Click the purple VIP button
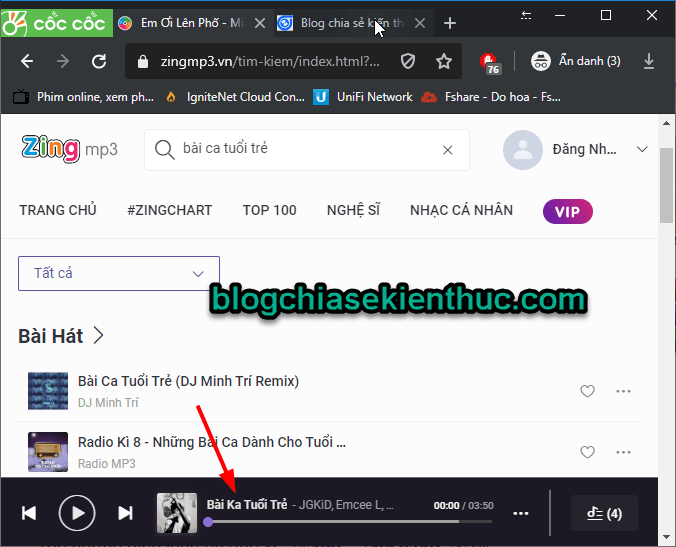This screenshot has width=676, height=547. click(x=568, y=212)
